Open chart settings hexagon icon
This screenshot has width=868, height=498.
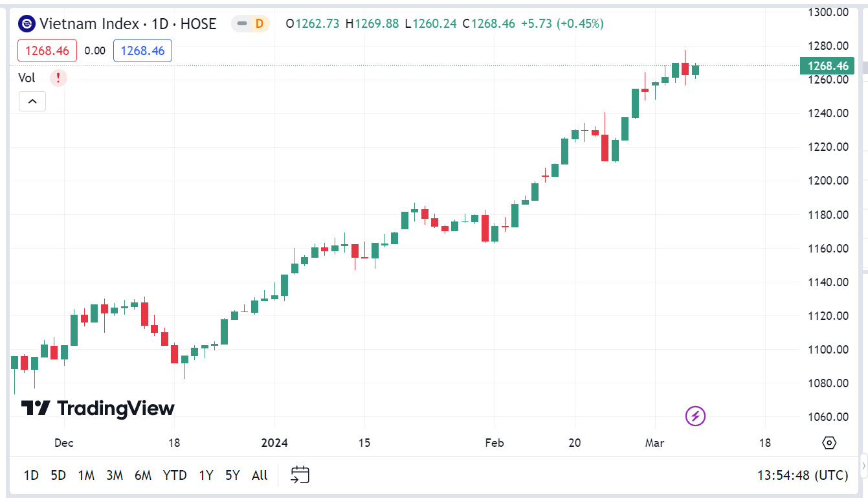829,443
